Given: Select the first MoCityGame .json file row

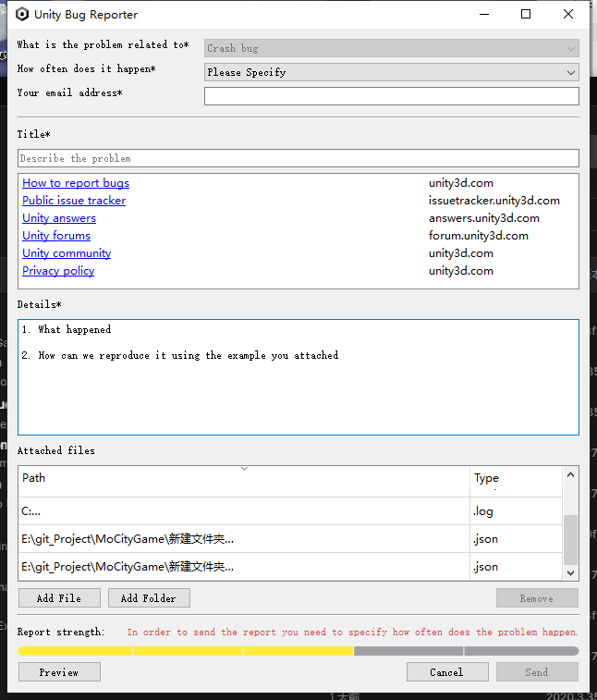Looking at the screenshot, I should [290, 539].
